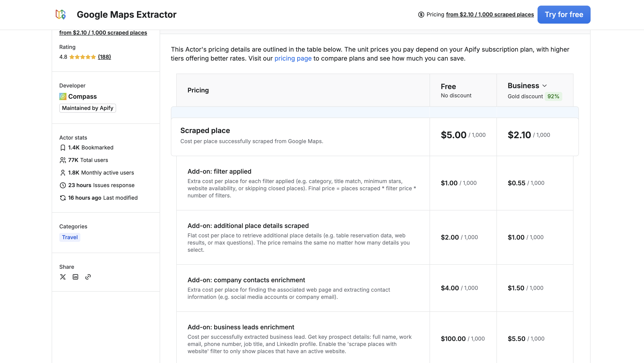644x363 pixels.
Task: Click the 92% gold discount badge
Action: click(x=553, y=96)
